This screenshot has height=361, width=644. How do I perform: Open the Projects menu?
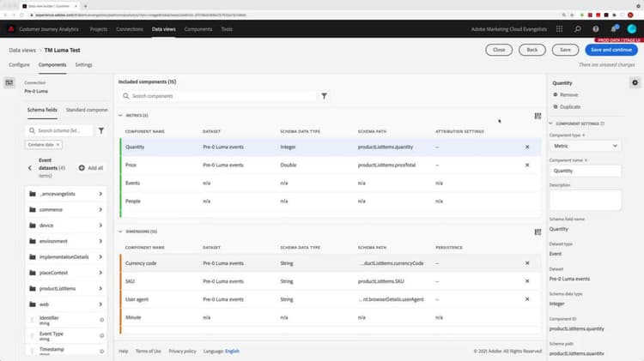point(99,29)
